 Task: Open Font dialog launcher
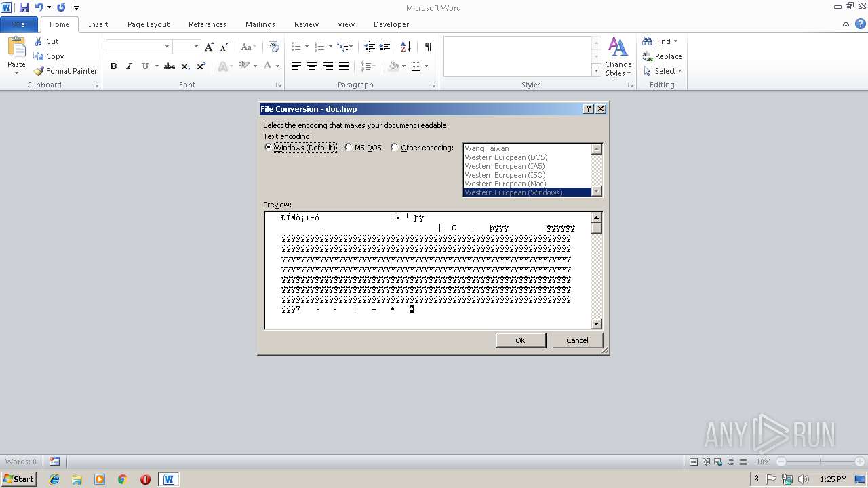click(279, 85)
